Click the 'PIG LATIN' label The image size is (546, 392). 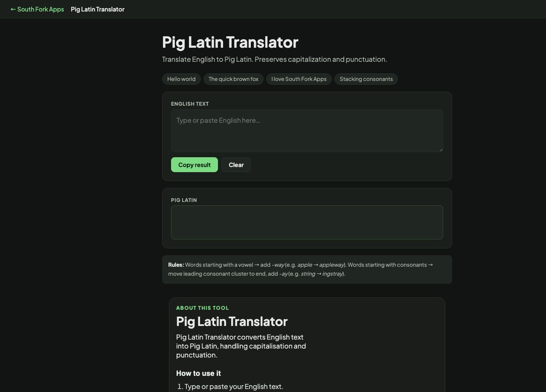(184, 200)
